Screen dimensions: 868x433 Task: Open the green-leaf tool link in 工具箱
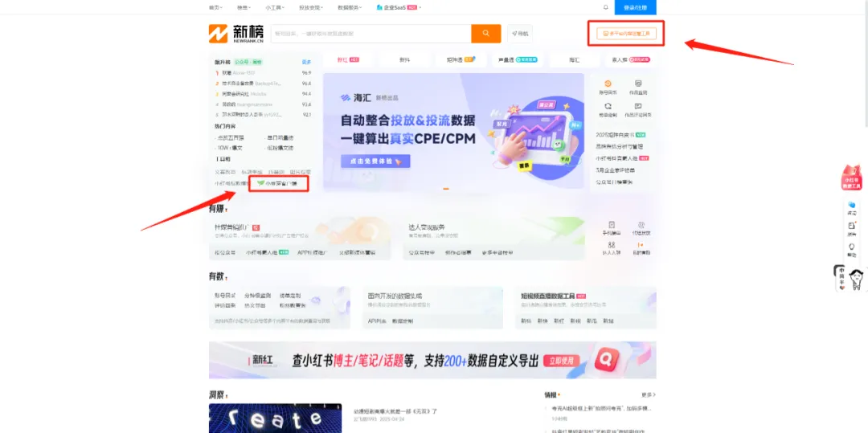click(278, 183)
